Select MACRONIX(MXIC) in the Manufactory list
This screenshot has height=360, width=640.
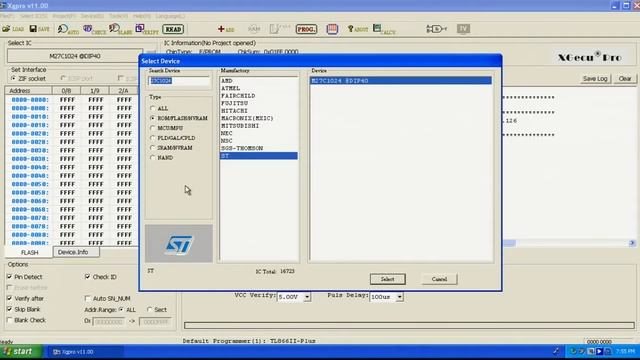(x=258, y=118)
